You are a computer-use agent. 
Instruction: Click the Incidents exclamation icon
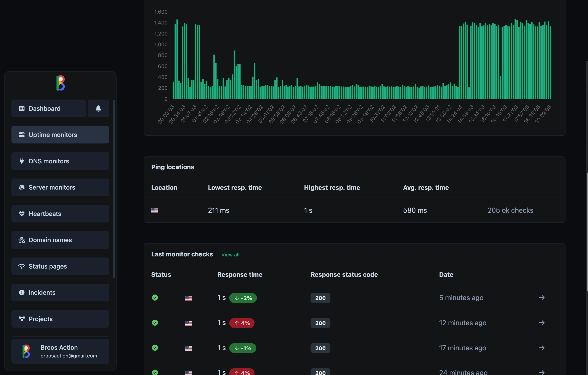(x=22, y=292)
